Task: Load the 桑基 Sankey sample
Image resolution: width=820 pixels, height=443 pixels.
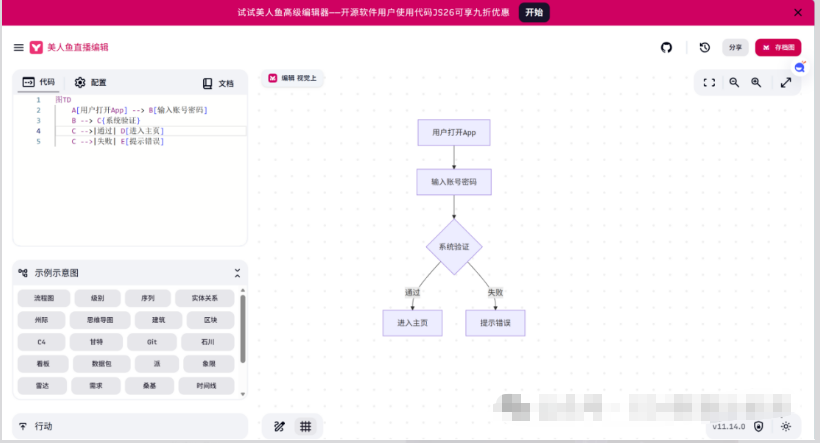Action: 150,386
